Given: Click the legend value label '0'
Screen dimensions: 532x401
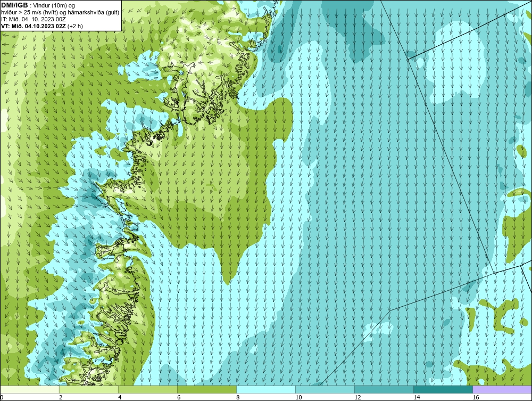Looking at the screenshot, I should point(2,397).
